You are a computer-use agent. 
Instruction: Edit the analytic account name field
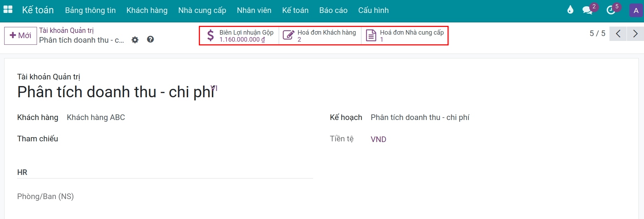click(x=115, y=92)
